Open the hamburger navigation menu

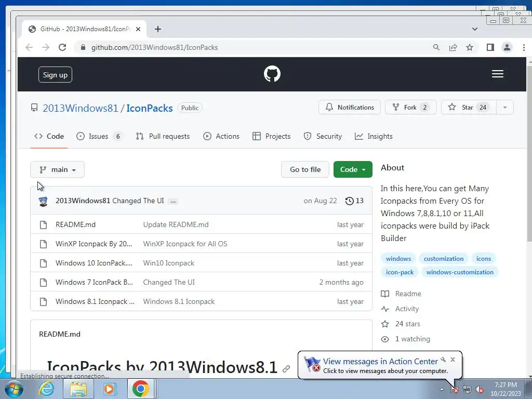pos(497,74)
